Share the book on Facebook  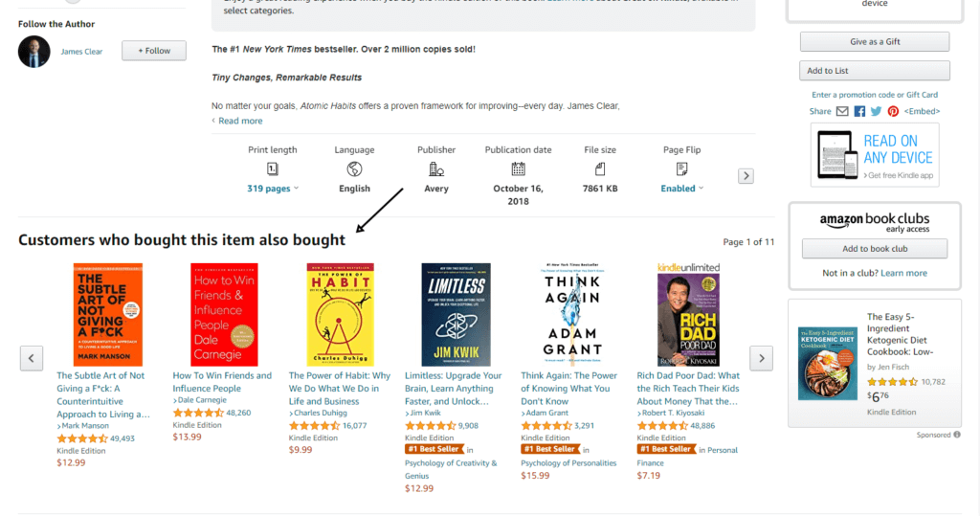click(x=859, y=111)
